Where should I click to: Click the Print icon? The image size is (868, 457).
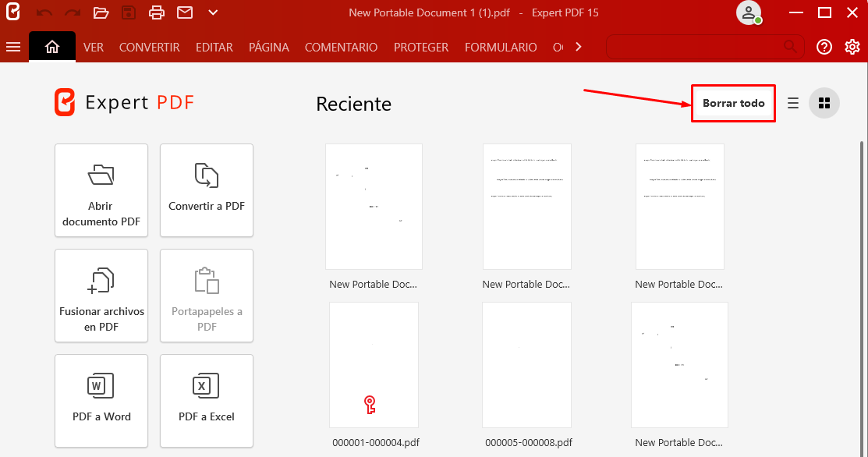pos(157,12)
